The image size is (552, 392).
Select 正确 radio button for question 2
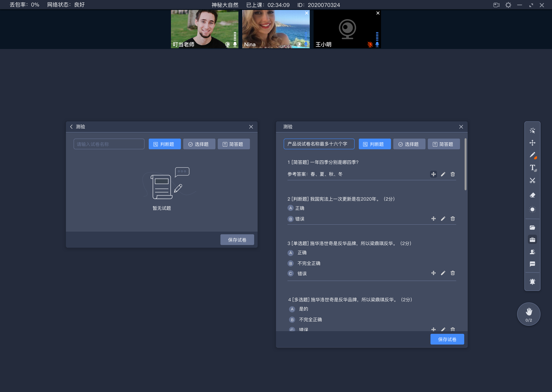pyautogui.click(x=290, y=208)
